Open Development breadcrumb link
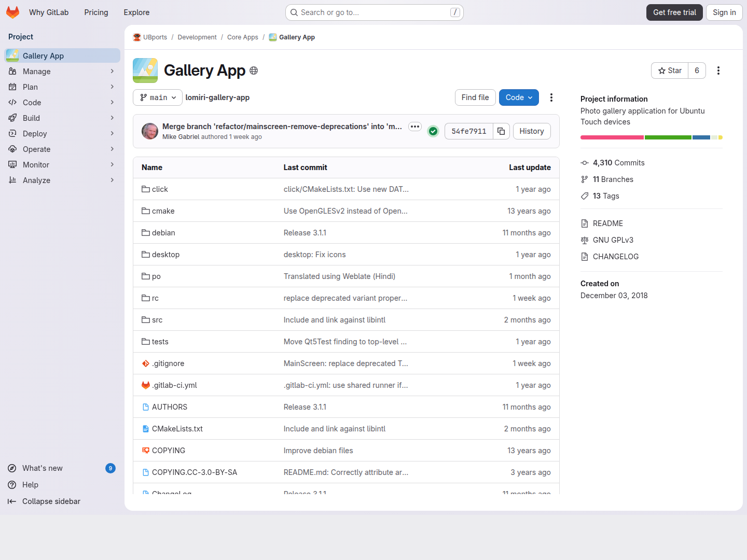747x560 pixels. click(x=197, y=37)
